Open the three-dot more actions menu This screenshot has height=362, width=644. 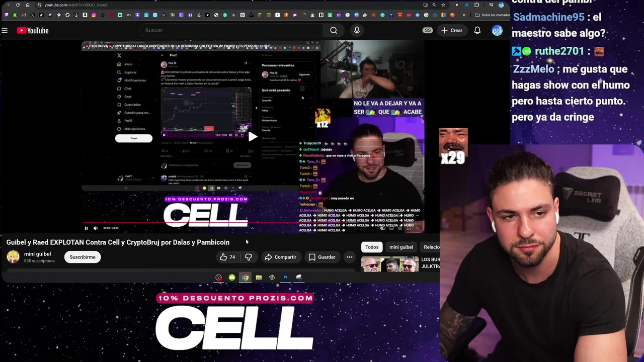pyautogui.click(x=350, y=257)
